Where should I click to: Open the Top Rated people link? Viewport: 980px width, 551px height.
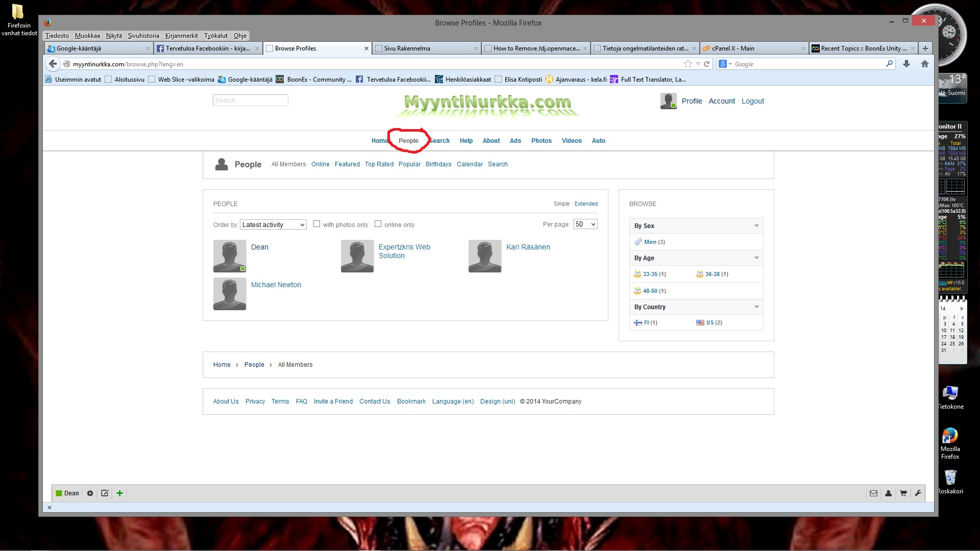click(379, 164)
